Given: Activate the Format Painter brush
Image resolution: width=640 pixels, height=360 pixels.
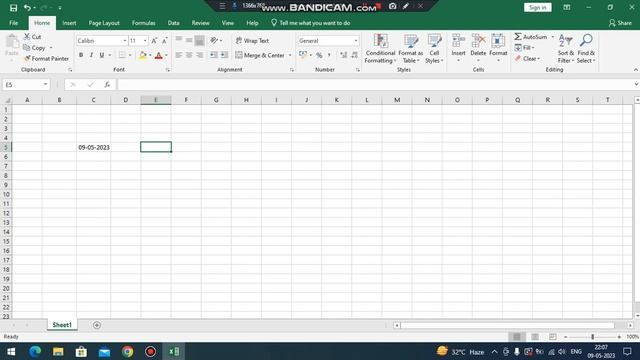Looking at the screenshot, I should coord(27,59).
